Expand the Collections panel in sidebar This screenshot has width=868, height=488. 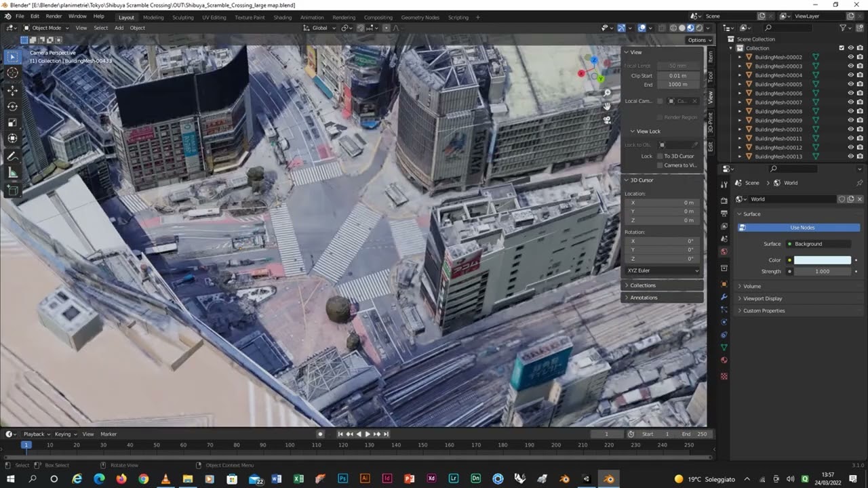[x=642, y=285]
